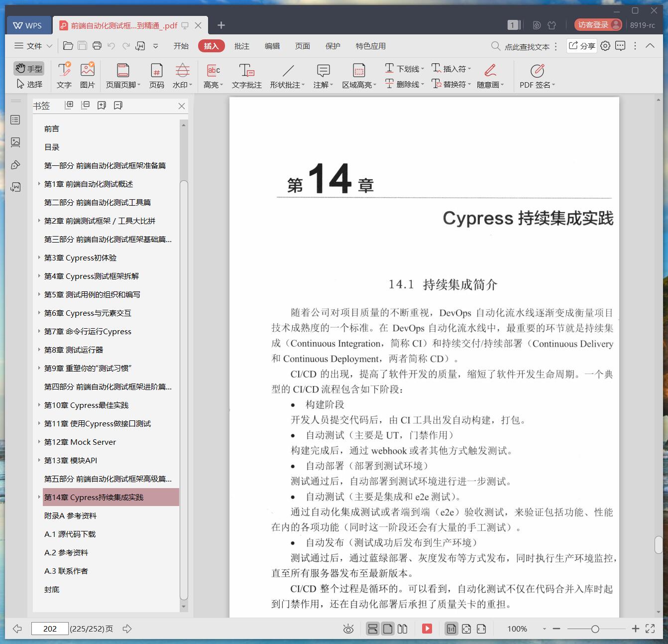This screenshot has height=644, width=668.
Task: Switch to two-page view mode
Action: click(403, 629)
